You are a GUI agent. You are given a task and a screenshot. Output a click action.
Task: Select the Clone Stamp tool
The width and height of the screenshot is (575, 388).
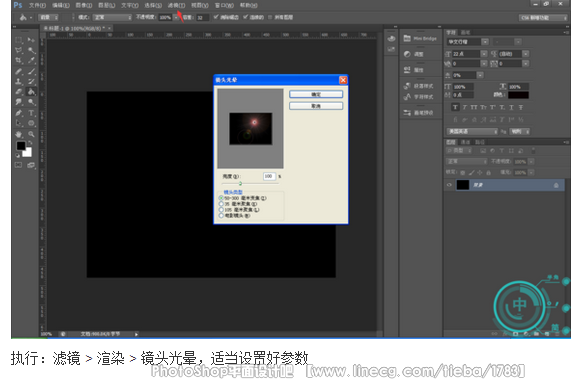[x=19, y=81]
